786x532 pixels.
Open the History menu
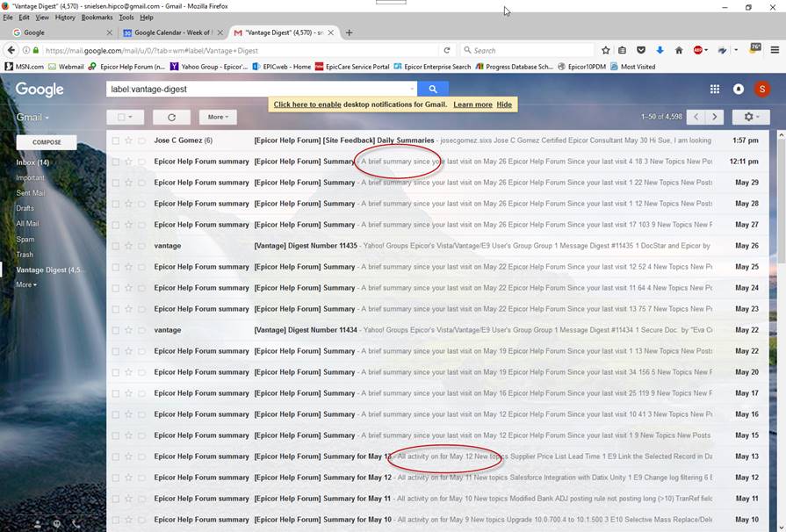point(65,17)
